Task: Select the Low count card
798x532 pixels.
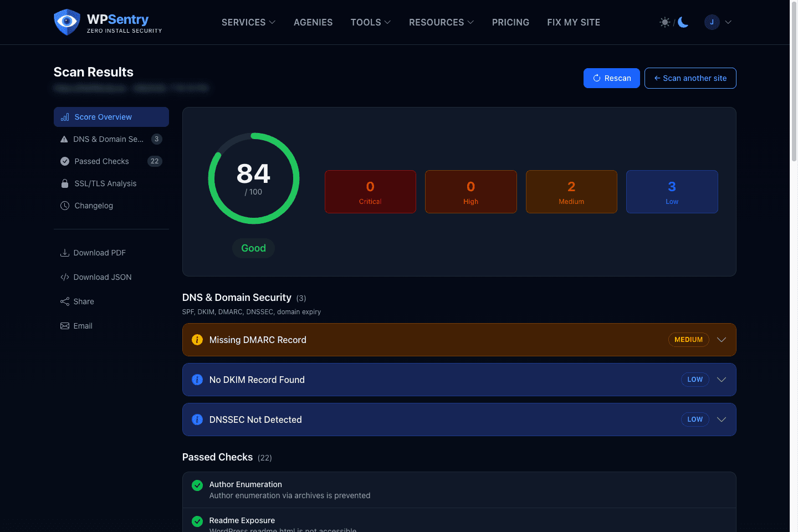Action: click(672, 192)
